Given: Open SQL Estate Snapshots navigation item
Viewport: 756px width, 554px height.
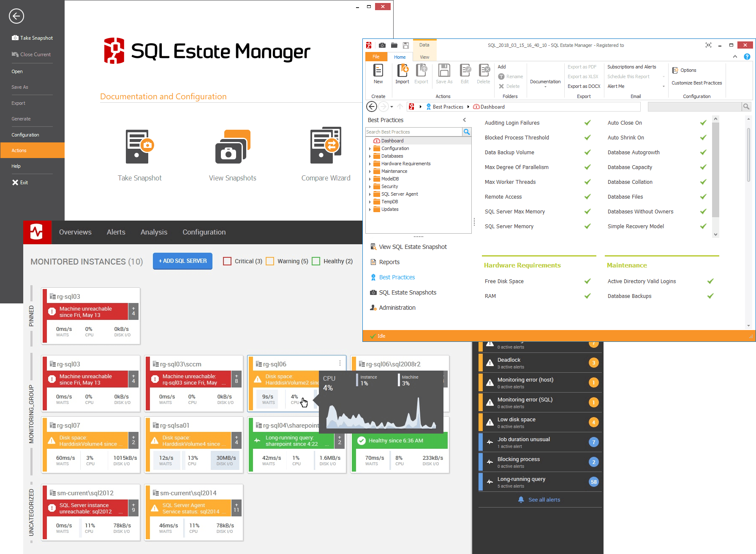Looking at the screenshot, I should click(403, 292).
